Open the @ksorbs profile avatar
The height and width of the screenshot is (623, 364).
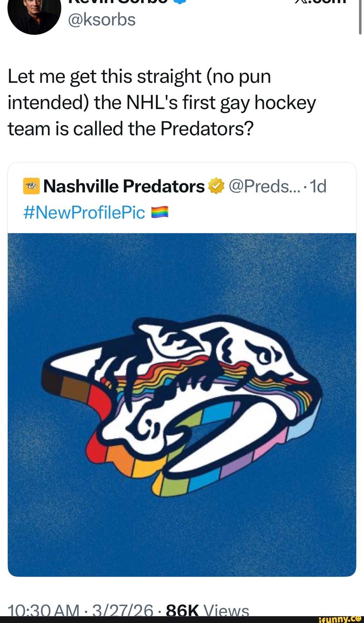[x=34, y=15]
